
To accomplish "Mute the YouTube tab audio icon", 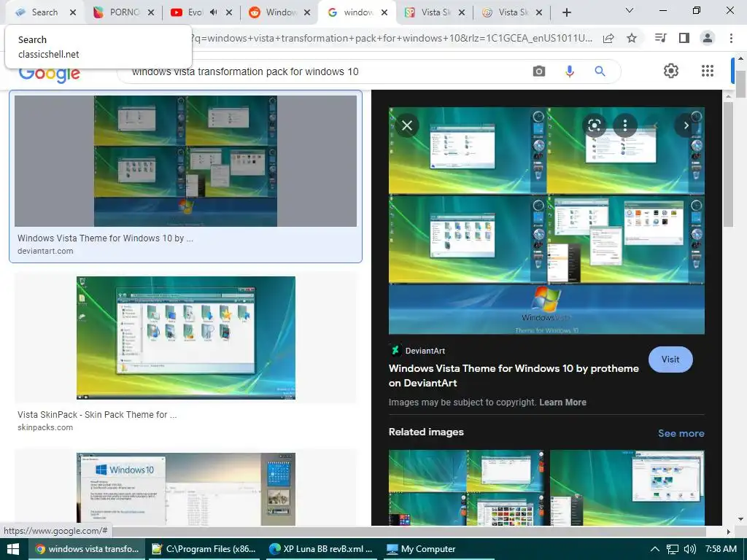I will pos(214,12).
